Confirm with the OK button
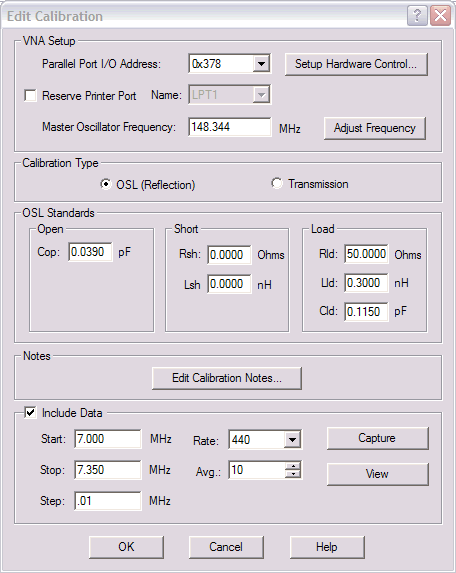 [x=126, y=547]
